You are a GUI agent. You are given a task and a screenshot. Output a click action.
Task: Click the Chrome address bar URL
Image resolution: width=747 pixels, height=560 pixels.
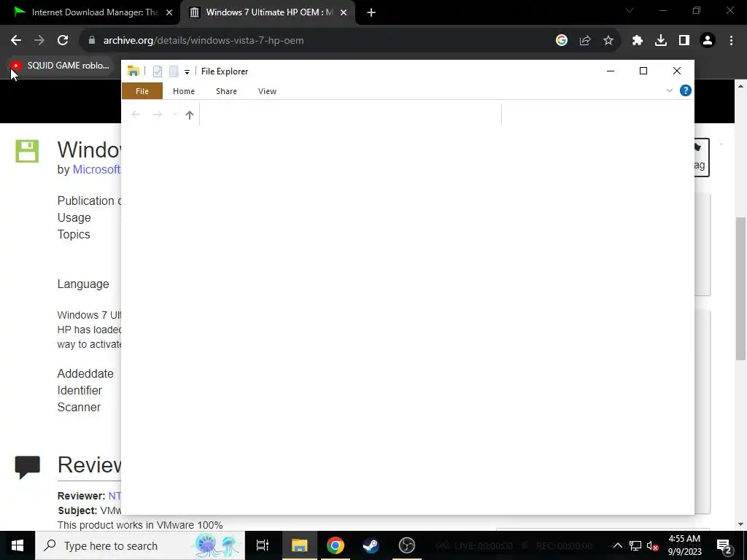[x=204, y=41]
